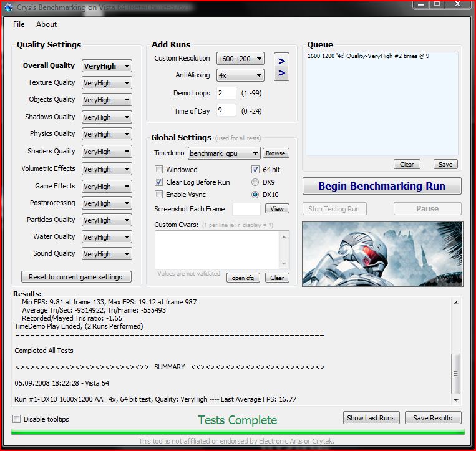This screenshot has height=451, width=476.
Task: Expand Objects Quality dropdown
Action: pos(107,100)
